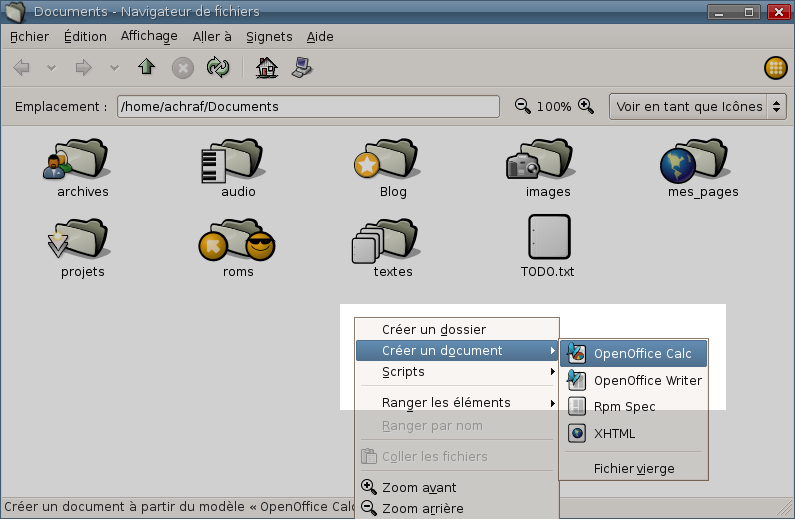Click the orange activity throbber icon
Image resolution: width=795 pixels, height=519 pixels.
click(776, 68)
